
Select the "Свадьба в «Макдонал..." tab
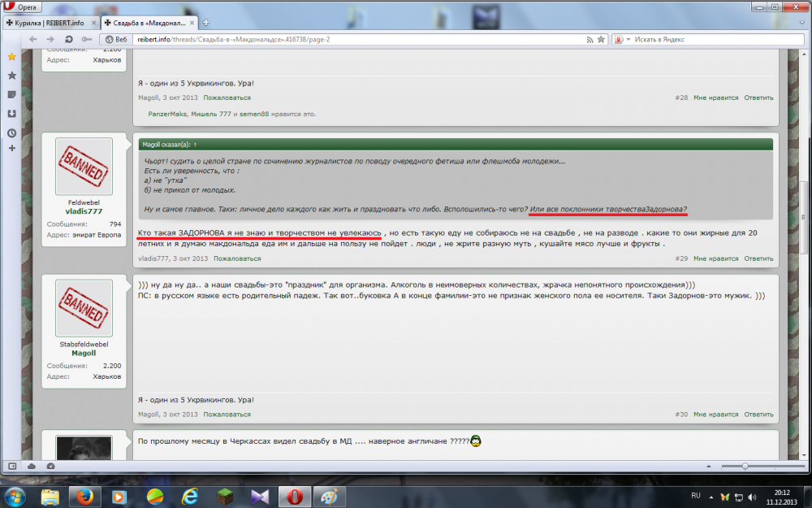click(x=149, y=23)
